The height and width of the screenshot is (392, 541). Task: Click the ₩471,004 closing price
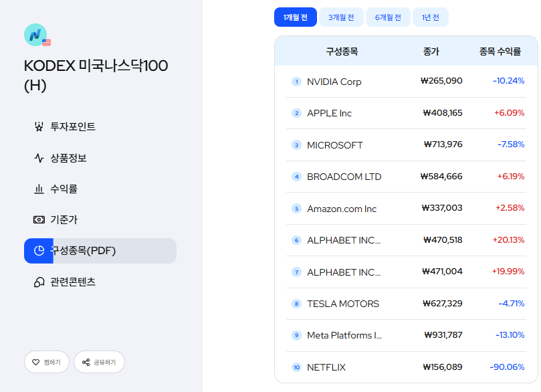pyautogui.click(x=442, y=271)
